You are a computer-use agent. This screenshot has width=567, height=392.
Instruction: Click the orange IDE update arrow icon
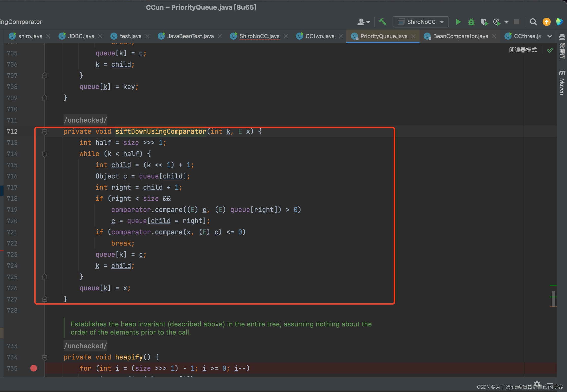point(546,22)
